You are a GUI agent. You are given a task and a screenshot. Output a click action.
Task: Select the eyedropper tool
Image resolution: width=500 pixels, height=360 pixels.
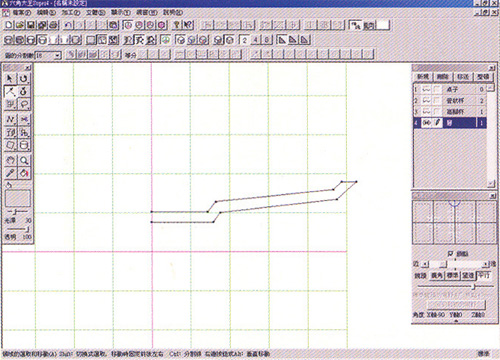point(10,173)
